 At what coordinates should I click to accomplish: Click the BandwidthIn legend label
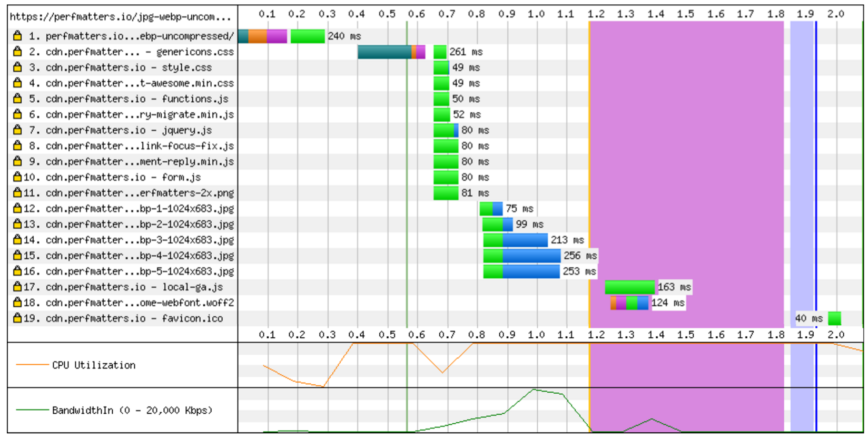tap(132, 410)
